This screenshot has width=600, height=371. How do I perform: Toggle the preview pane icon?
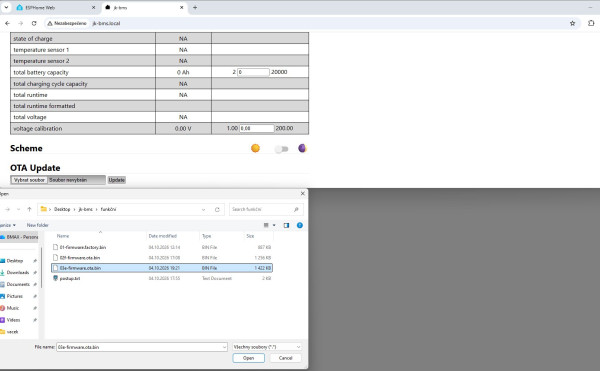click(286, 225)
